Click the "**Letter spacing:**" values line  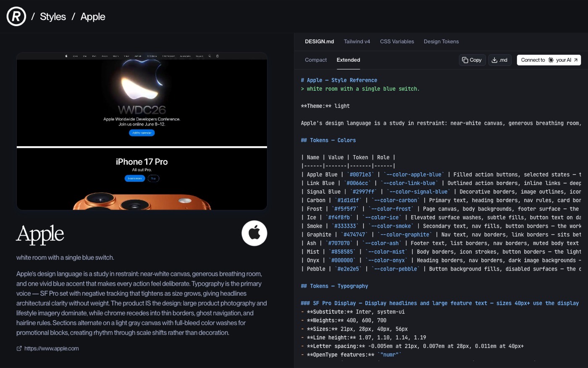click(412, 346)
